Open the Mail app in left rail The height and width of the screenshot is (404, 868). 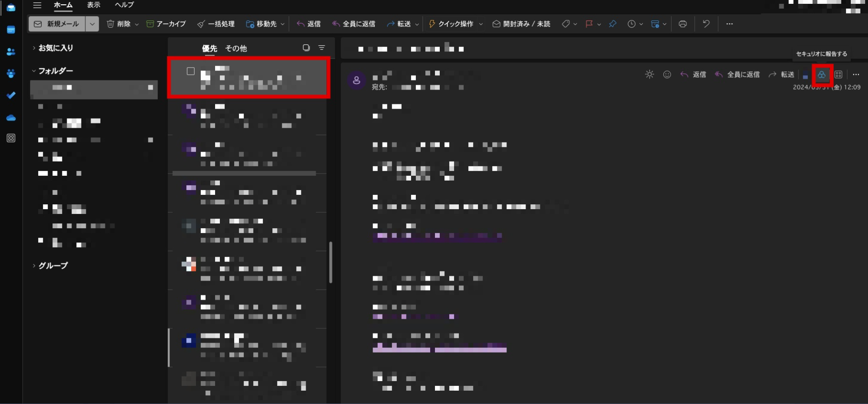point(11,8)
